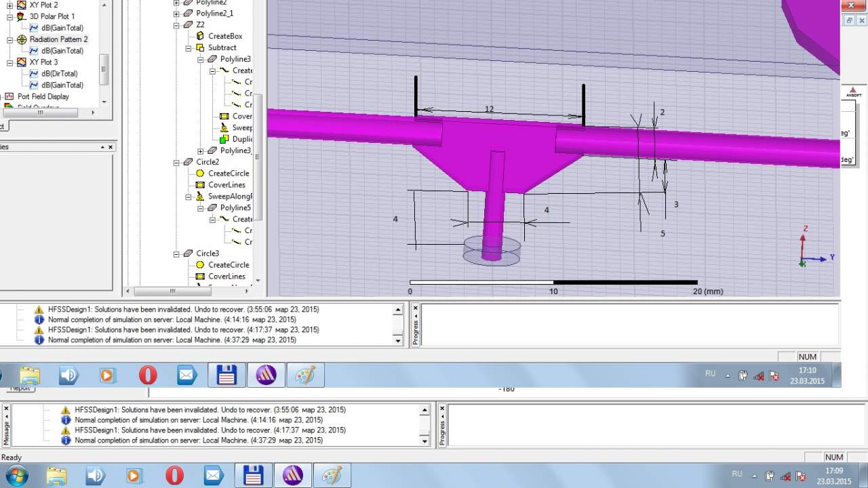Select the CreateBox operation under Z2
The width and height of the screenshot is (868, 488).
tap(224, 36)
